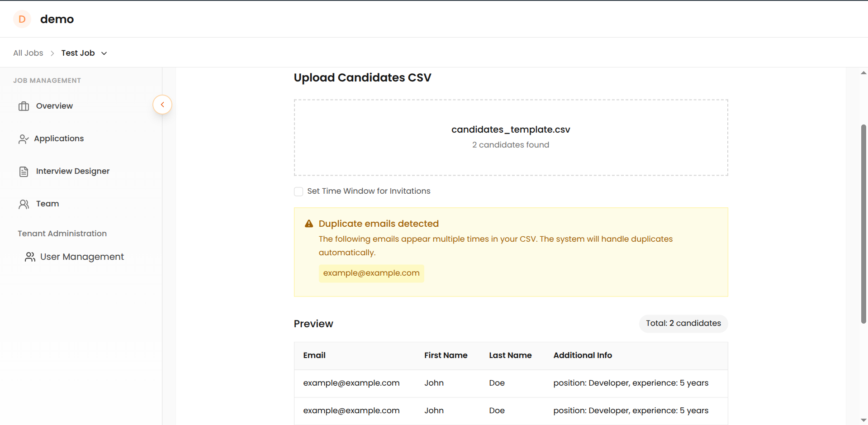Click the Email column header
Image resolution: width=868 pixels, height=425 pixels.
point(314,356)
